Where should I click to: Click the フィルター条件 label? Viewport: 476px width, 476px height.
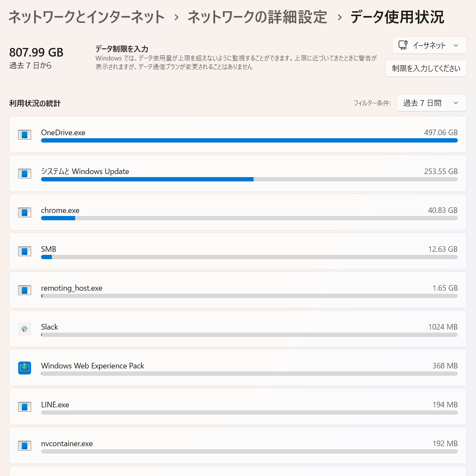coord(372,103)
